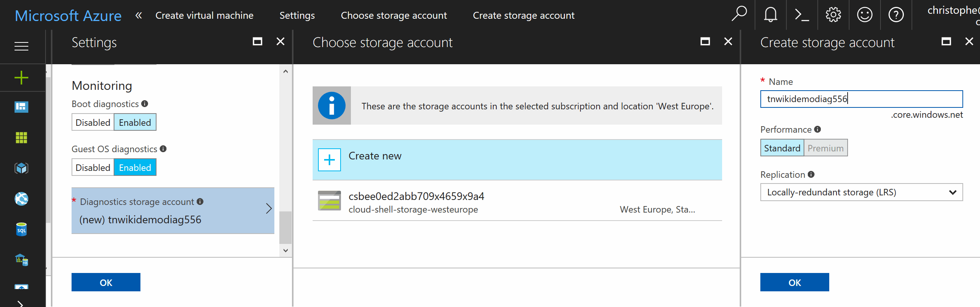Viewport: 980px width, 307px height.
Task: Open SQL data warehouse icon in the sidebar
Action: click(21, 260)
